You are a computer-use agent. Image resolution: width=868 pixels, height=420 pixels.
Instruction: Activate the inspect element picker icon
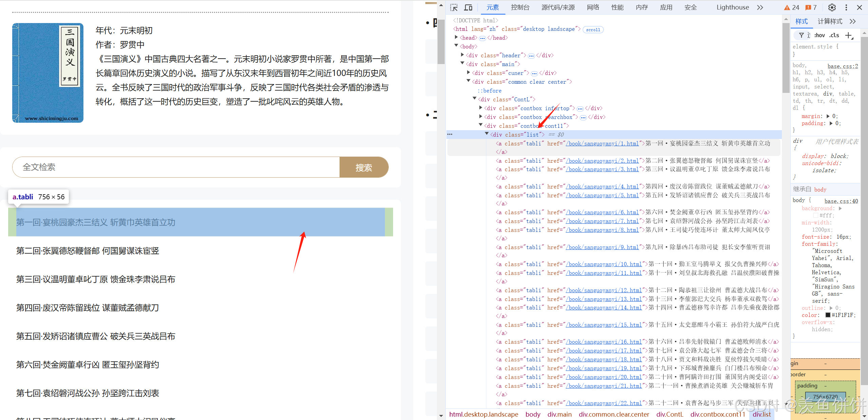[454, 7]
